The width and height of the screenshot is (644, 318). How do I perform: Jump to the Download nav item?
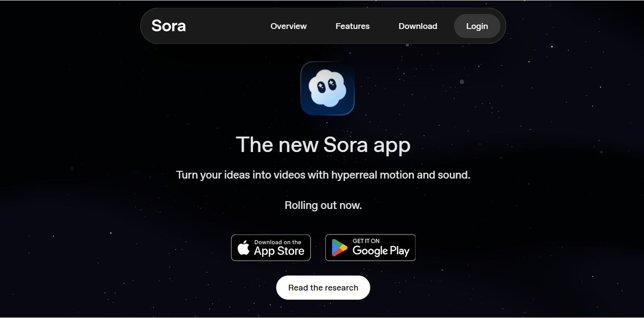(x=417, y=26)
